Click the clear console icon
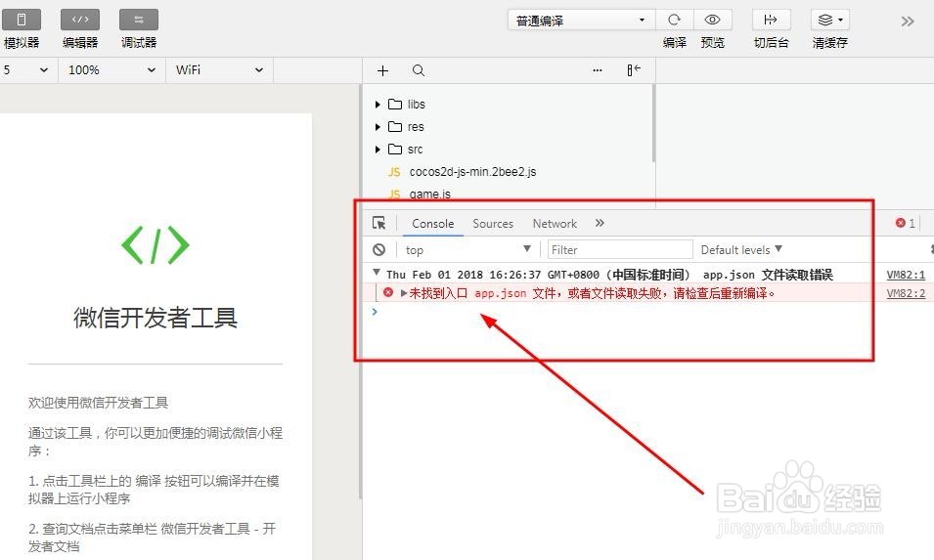934x560 pixels. (378, 250)
